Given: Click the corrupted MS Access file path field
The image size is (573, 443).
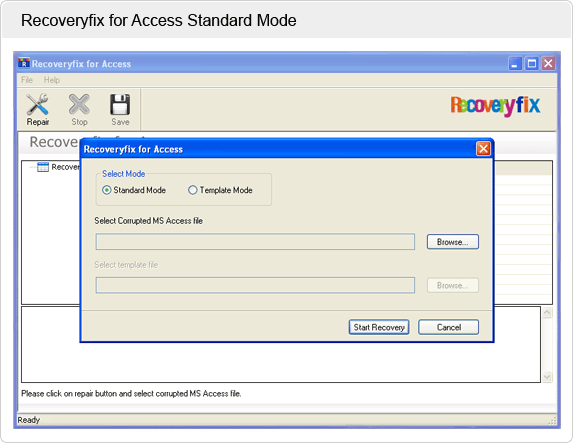Looking at the screenshot, I should tap(255, 242).
